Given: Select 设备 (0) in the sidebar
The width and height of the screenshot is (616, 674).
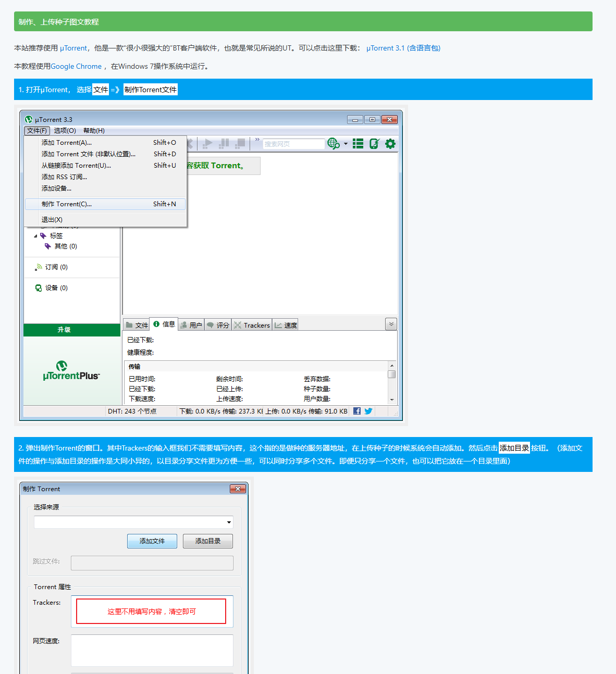Looking at the screenshot, I should (x=56, y=288).
